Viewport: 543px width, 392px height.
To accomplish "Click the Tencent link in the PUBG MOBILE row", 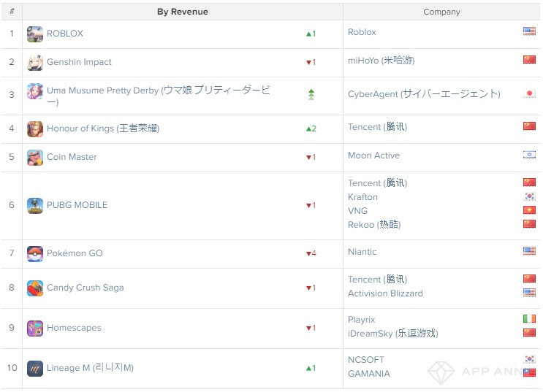I will pyautogui.click(x=377, y=183).
